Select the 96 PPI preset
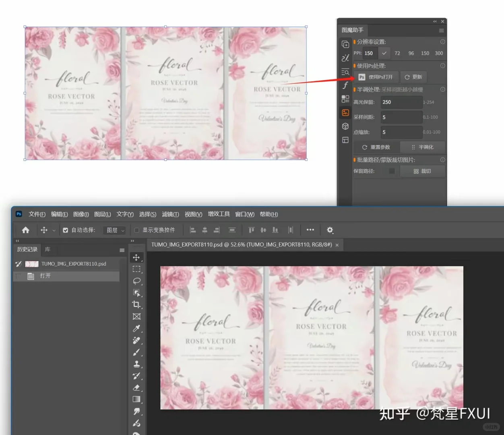This screenshot has height=435, width=504. tap(411, 53)
